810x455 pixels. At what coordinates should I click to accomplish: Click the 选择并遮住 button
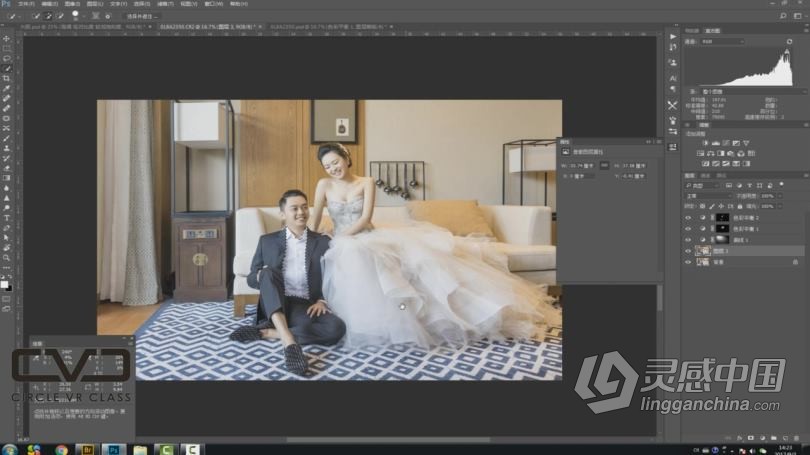pyautogui.click(x=143, y=16)
